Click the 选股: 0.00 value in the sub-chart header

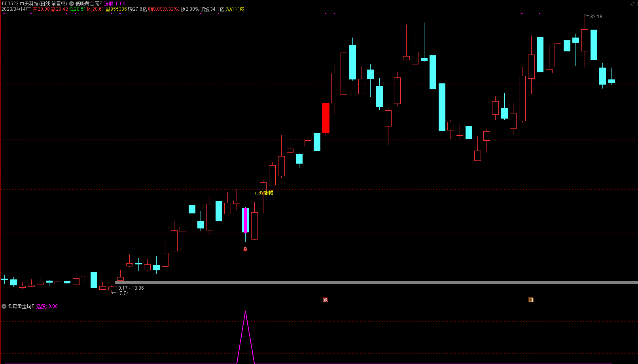click(47, 306)
